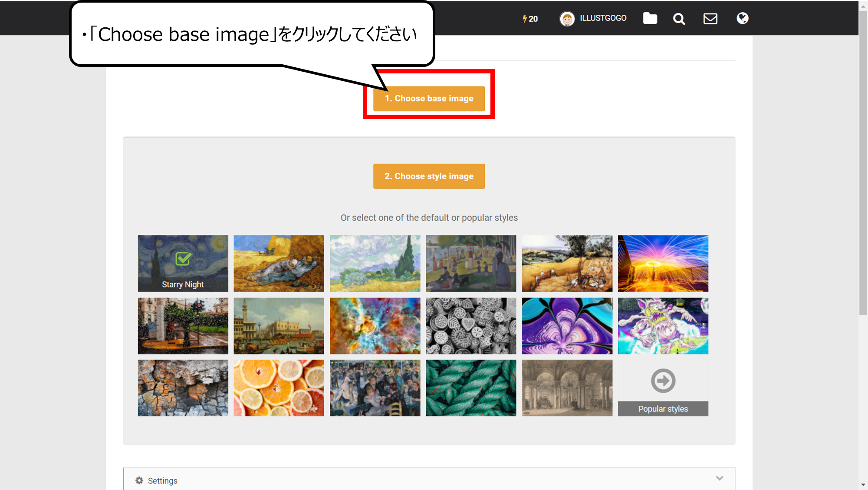Select the Bruegel harvesters wheat style

pos(567,264)
